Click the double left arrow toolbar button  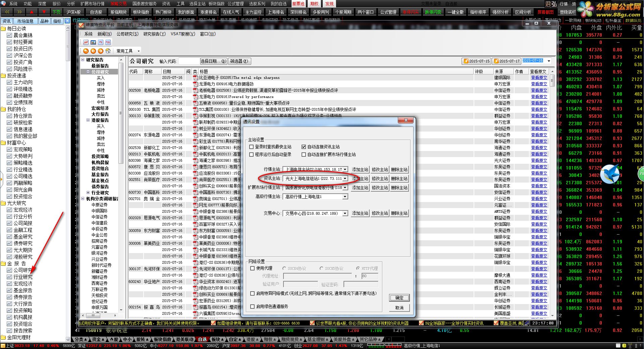click(7, 12)
